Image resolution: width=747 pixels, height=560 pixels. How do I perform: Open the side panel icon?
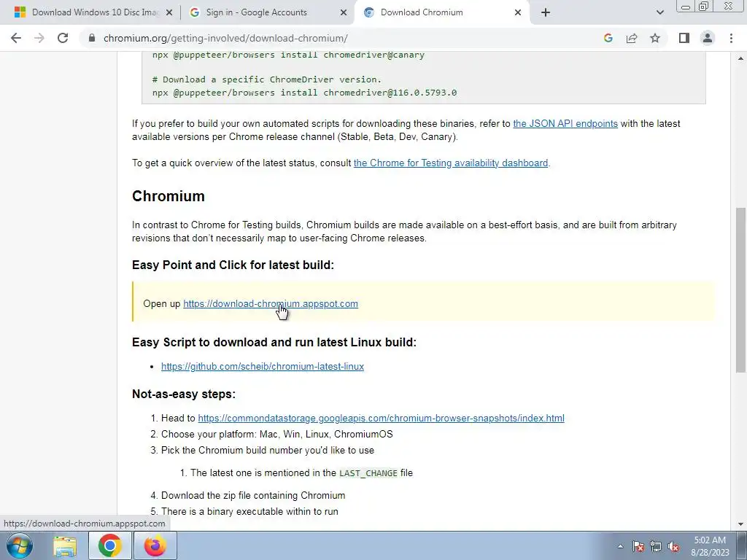(x=684, y=38)
